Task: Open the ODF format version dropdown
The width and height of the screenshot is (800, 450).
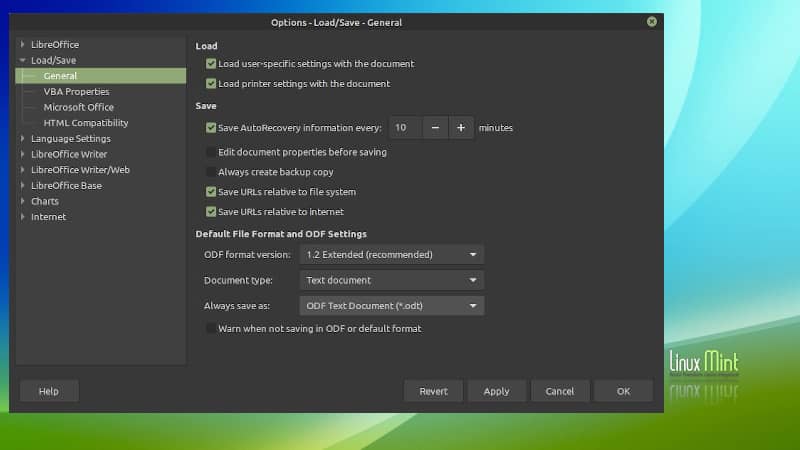Action: click(391, 254)
